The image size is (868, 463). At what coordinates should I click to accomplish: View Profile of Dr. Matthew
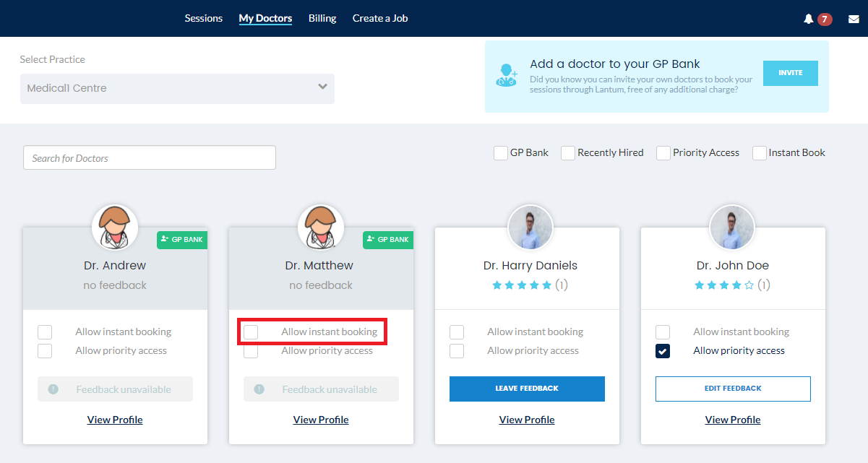click(321, 420)
